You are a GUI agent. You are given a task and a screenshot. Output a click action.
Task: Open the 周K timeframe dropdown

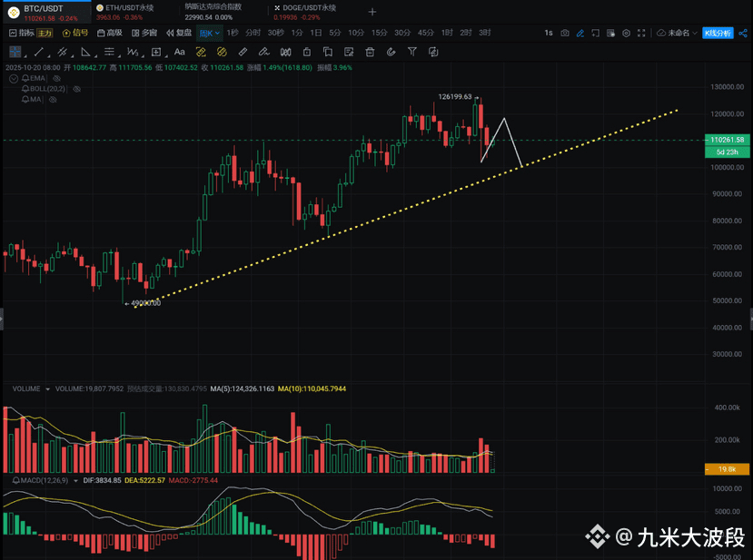(x=210, y=33)
